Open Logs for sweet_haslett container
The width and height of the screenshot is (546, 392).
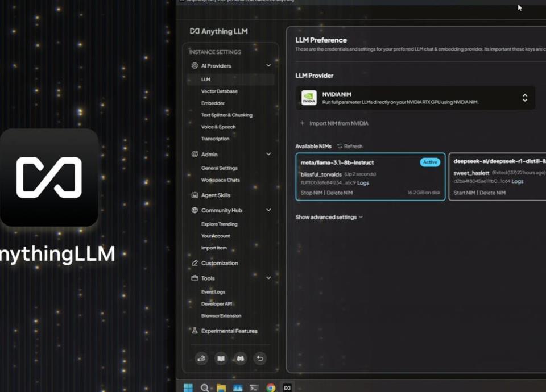(518, 181)
